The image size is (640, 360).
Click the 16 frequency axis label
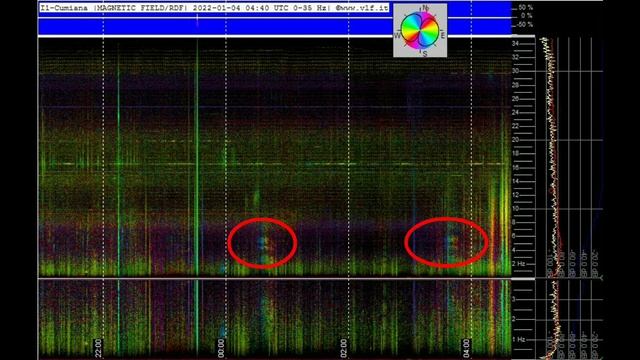516,167
